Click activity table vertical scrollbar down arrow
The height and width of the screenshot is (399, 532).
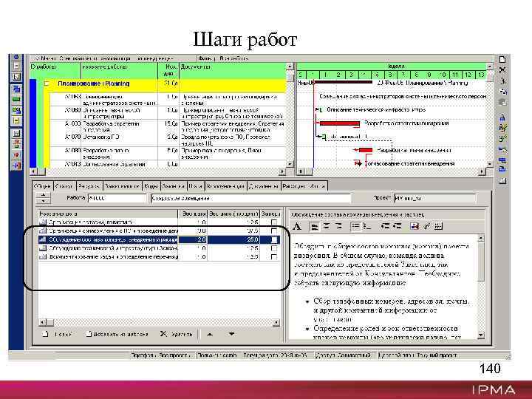coord(290,164)
